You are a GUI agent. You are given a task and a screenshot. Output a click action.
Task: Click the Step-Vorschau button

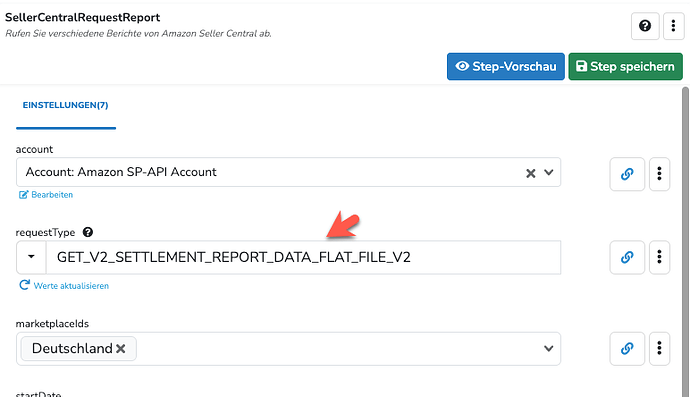click(x=506, y=66)
